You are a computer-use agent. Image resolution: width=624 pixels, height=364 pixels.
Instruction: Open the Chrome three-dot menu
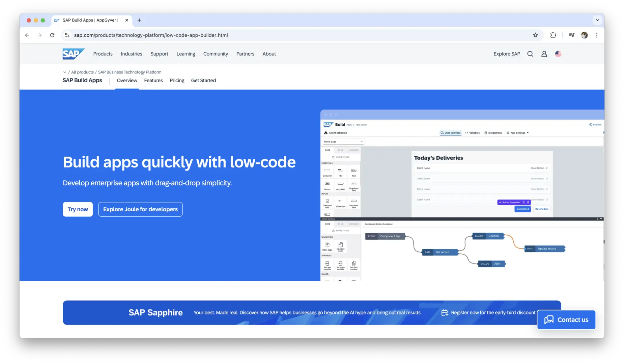[597, 35]
